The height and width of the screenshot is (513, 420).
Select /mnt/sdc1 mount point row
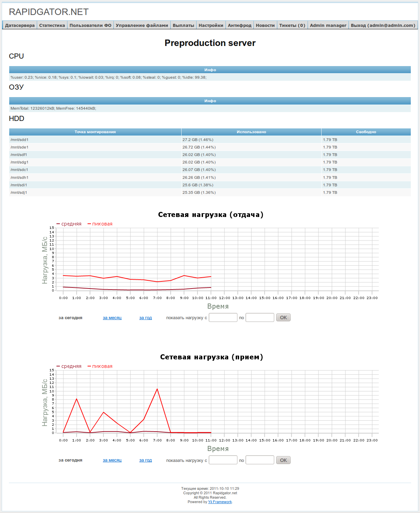[210, 170]
